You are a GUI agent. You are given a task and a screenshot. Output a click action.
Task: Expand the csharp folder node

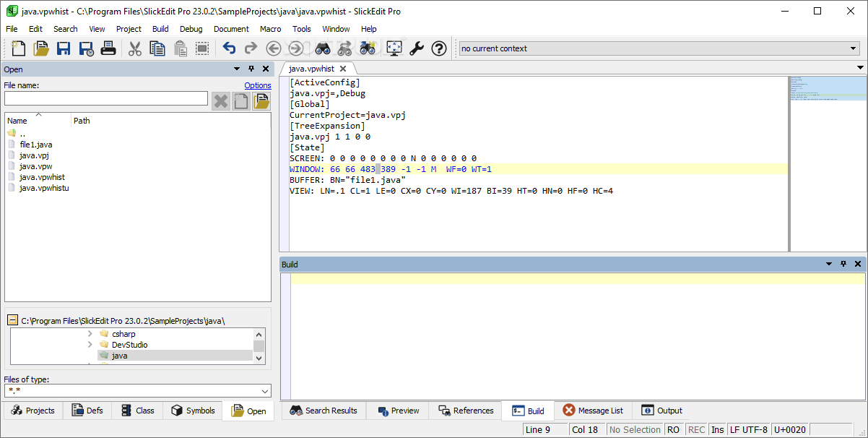(x=90, y=334)
